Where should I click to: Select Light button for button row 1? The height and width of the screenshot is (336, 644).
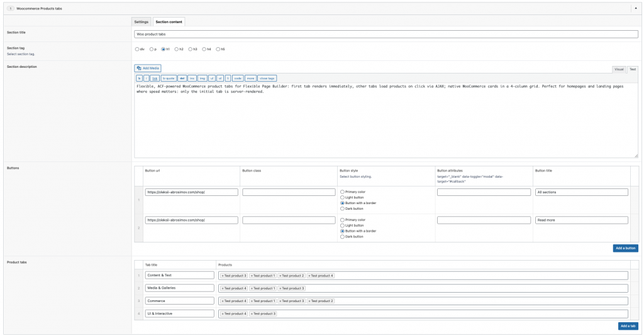point(342,198)
